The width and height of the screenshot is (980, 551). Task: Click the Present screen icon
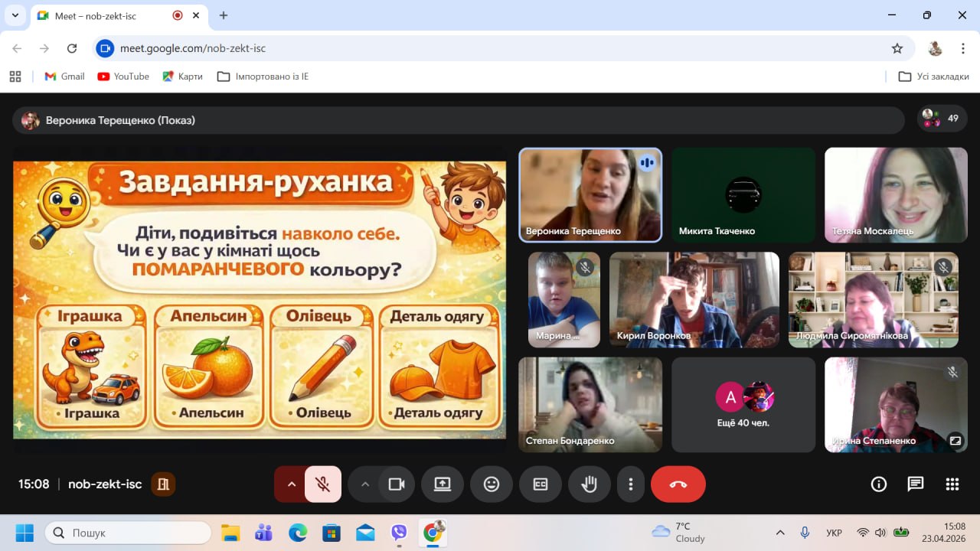point(442,484)
